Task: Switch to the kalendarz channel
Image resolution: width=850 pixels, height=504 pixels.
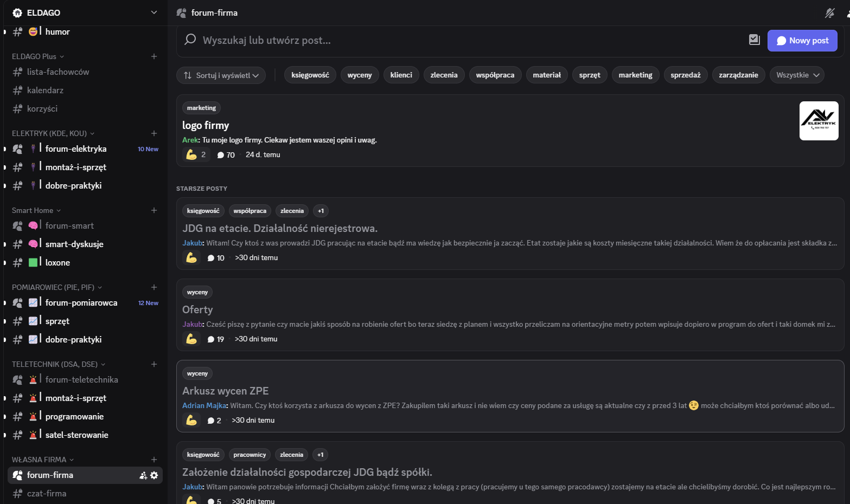Action: pos(45,91)
